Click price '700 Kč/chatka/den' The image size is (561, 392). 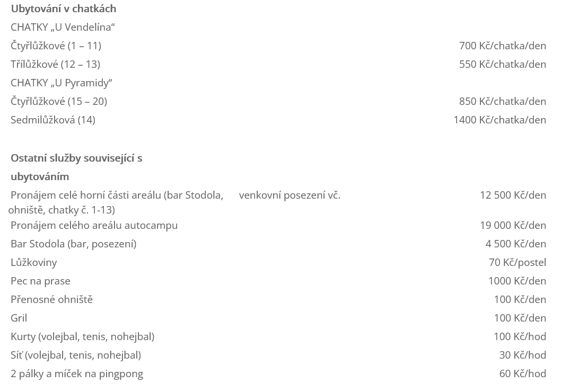tap(502, 46)
